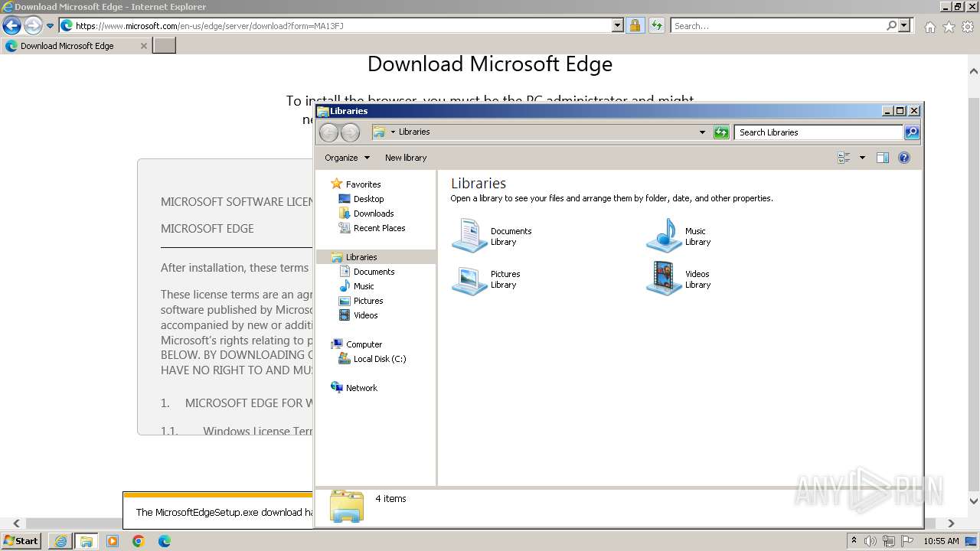Open the Organize dropdown menu
This screenshot has width=980, height=551.
tap(347, 158)
